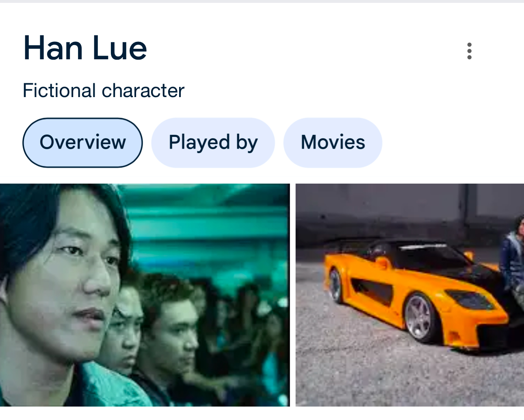Screen dimensions: 524x420
Task: Tap the orange car's front wheel
Action: click(420, 317)
